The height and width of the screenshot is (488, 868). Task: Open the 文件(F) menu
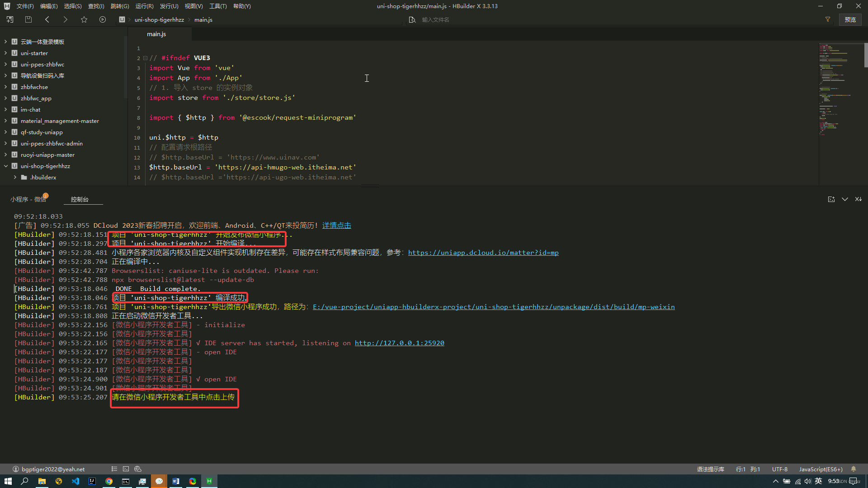tap(25, 6)
